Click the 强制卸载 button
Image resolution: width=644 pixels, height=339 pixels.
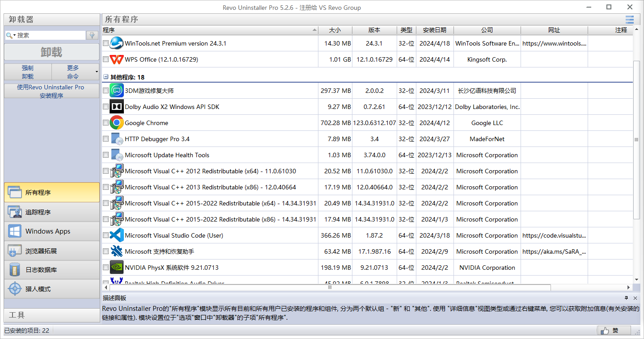(x=28, y=72)
